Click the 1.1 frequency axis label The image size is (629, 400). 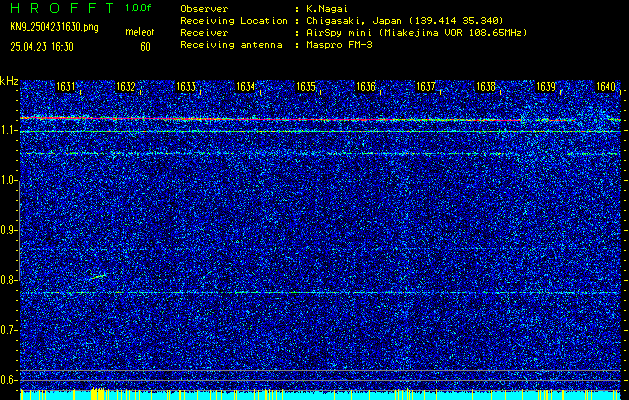tap(8, 130)
